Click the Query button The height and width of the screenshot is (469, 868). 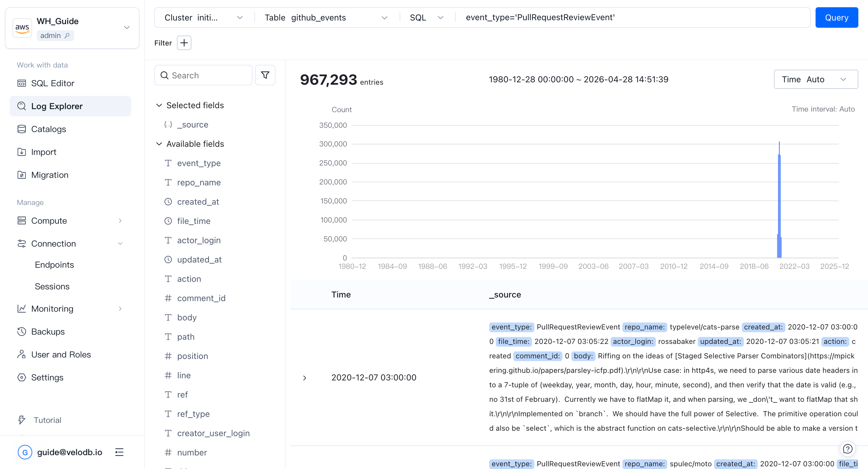click(x=836, y=17)
